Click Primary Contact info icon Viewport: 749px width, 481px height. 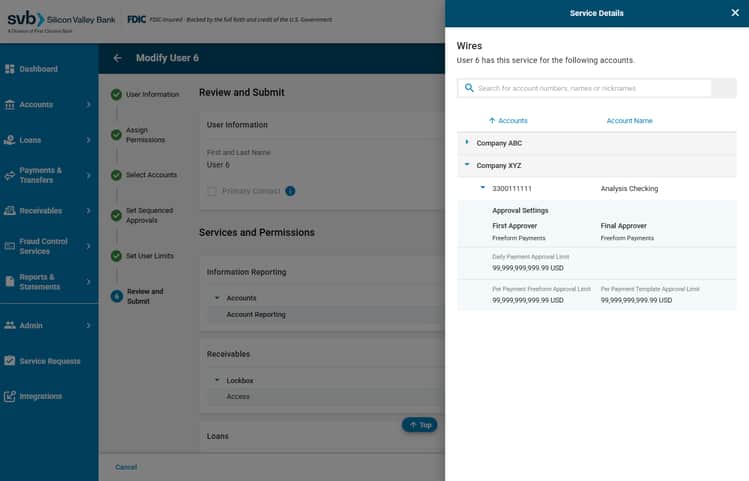(x=290, y=191)
